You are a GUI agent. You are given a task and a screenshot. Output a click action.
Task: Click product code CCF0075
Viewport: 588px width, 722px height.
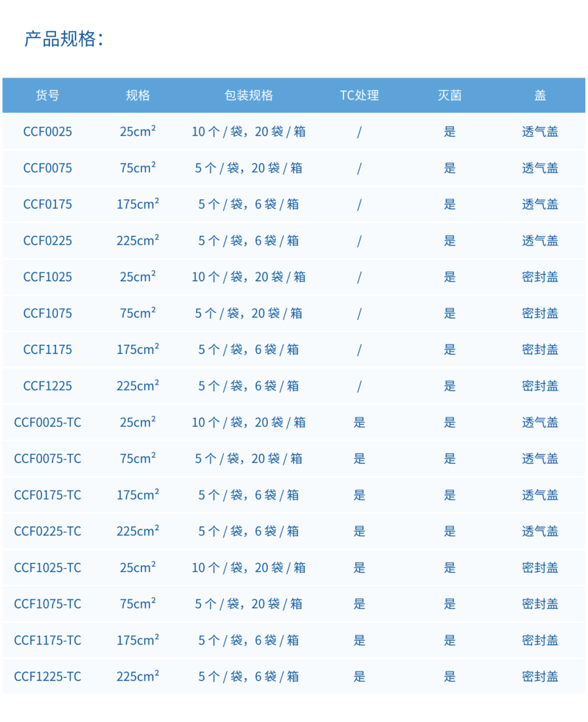47,168
